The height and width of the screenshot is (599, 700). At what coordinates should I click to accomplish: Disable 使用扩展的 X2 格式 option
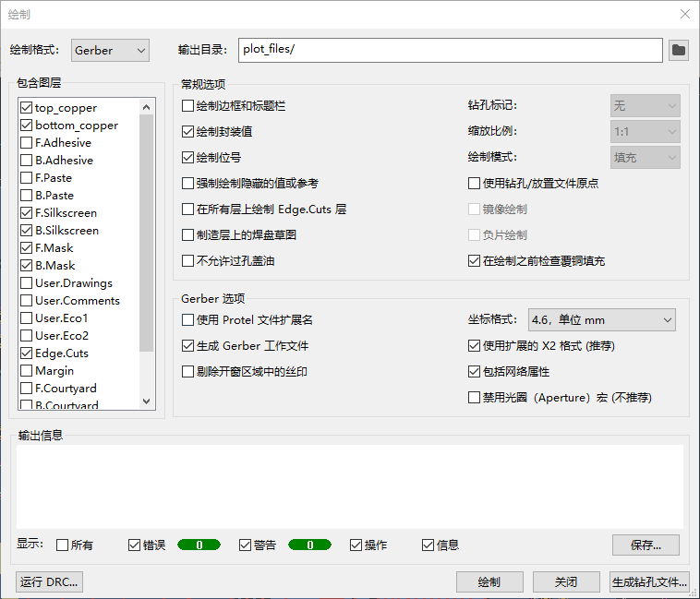click(x=475, y=346)
